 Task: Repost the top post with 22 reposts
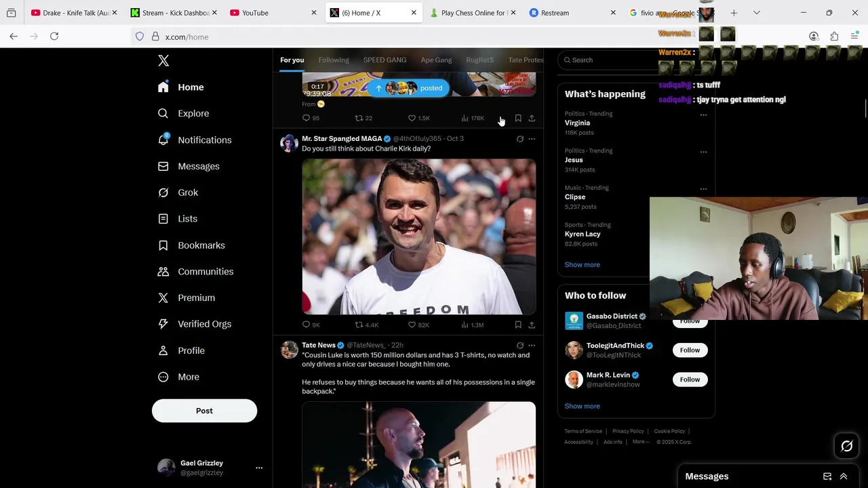(x=359, y=119)
